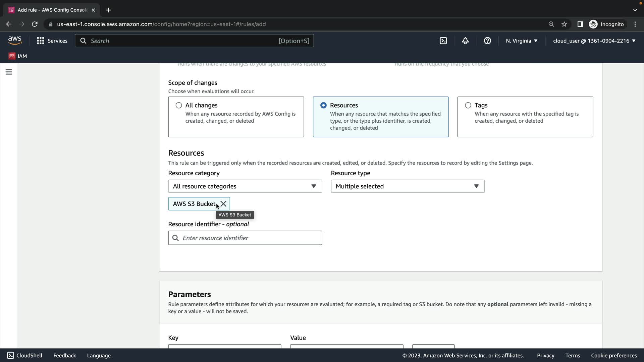Open the Feedback link in footer
The image size is (644, 362).
tap(64, 355)
